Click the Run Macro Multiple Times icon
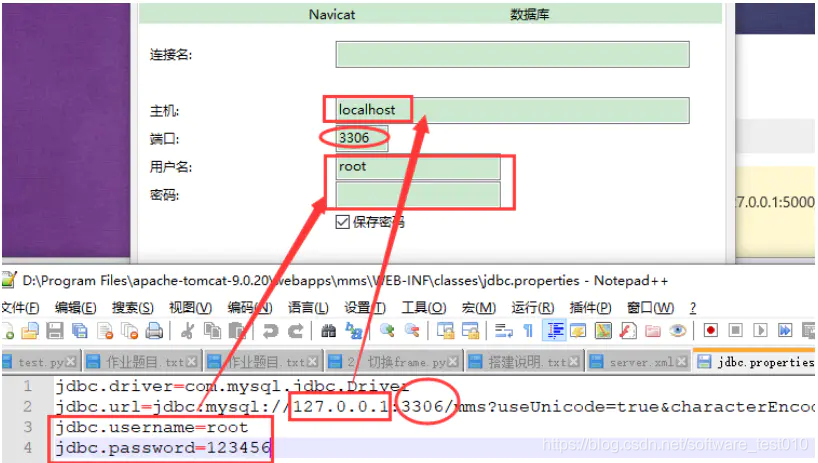Viewport: 818px width, 463px height. [785, 331]
